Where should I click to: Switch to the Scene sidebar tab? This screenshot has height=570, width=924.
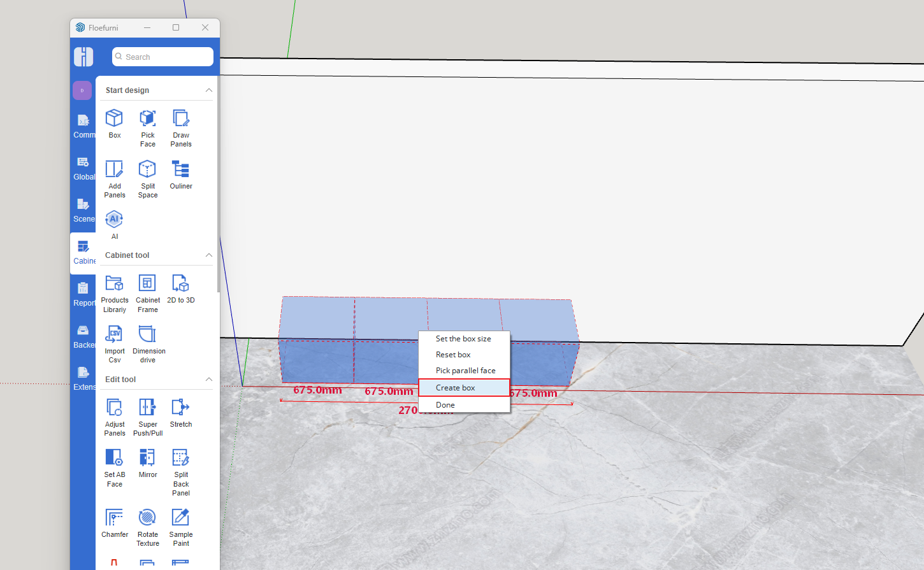(x=83, y=210)
